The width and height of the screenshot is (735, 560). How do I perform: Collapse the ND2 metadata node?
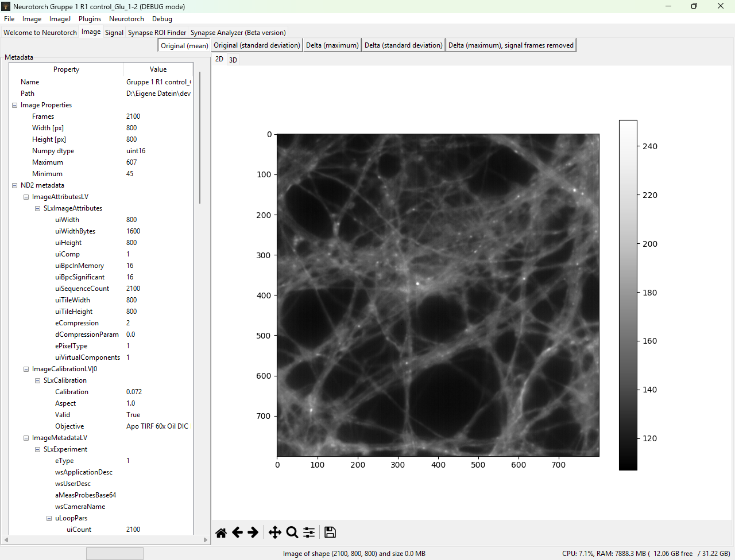click(x=15, y=185)
